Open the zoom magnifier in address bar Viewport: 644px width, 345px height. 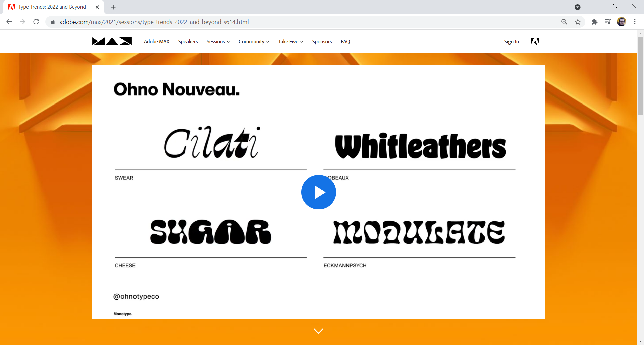[x=564, y=22]
